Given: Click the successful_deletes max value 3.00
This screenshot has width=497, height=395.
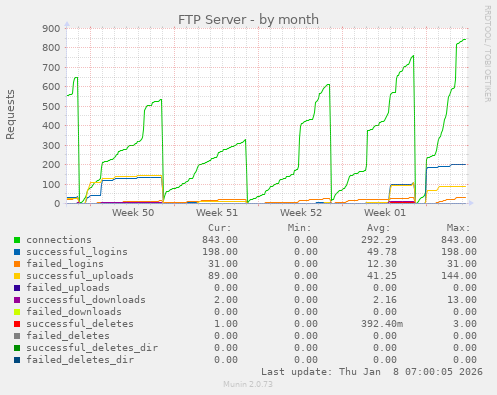Looking at the screenshot, I should (x=465, y=324).
